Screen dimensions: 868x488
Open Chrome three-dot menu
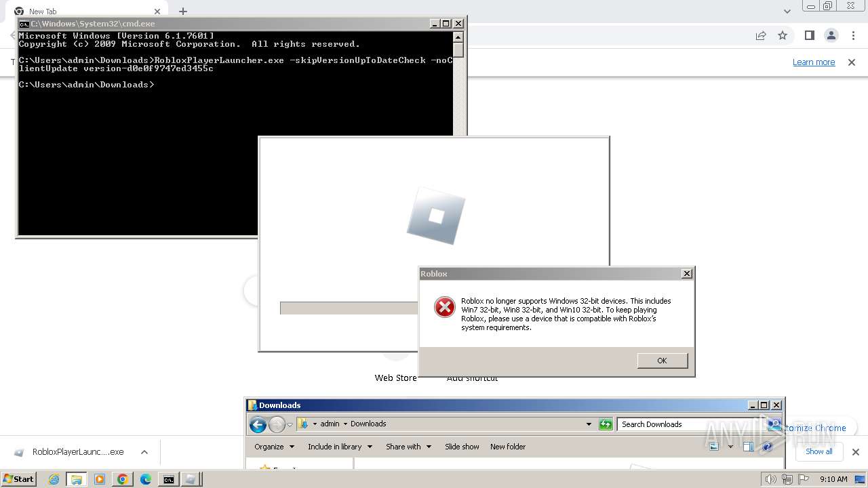(854, 35)
